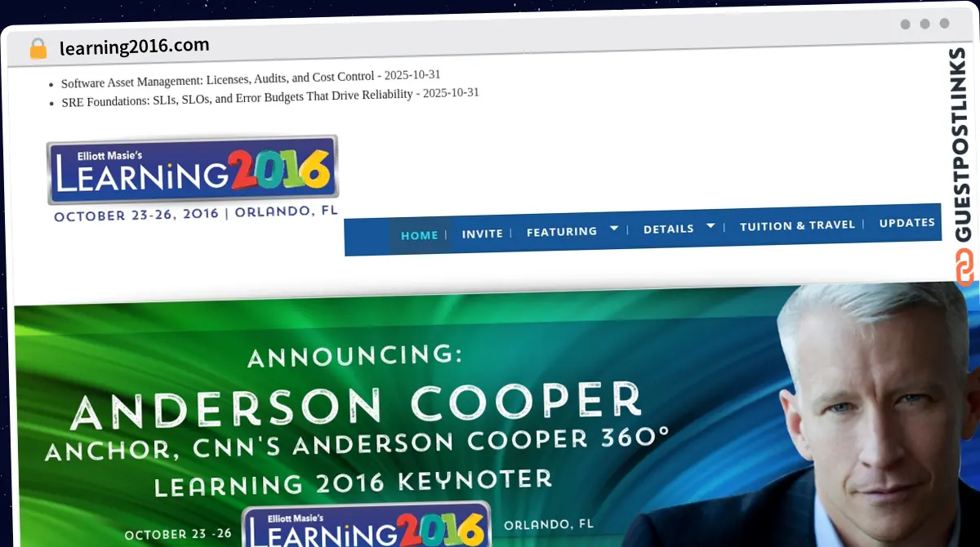The image size is (980, 547).
Task: Open the UPDATES menu item
Action: pyautogui.click(x=907, y=222)
